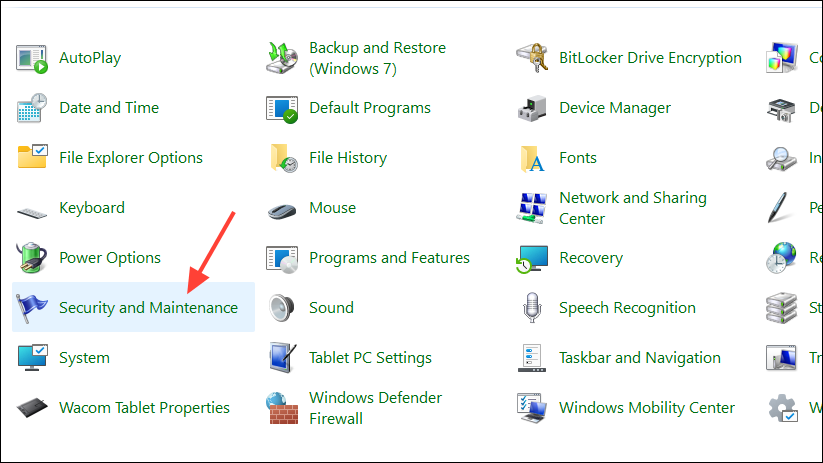Open Color Management monitor icon

[x=782, y=58]
